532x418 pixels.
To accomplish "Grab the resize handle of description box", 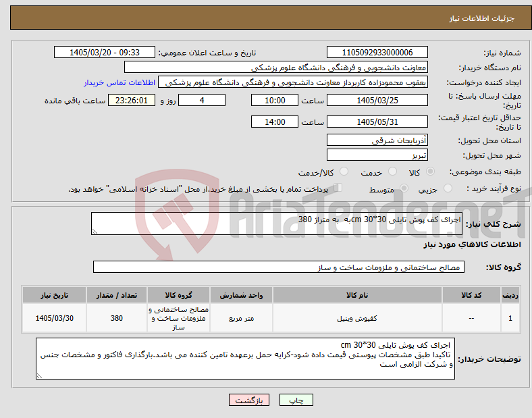I will click(95, 232).
